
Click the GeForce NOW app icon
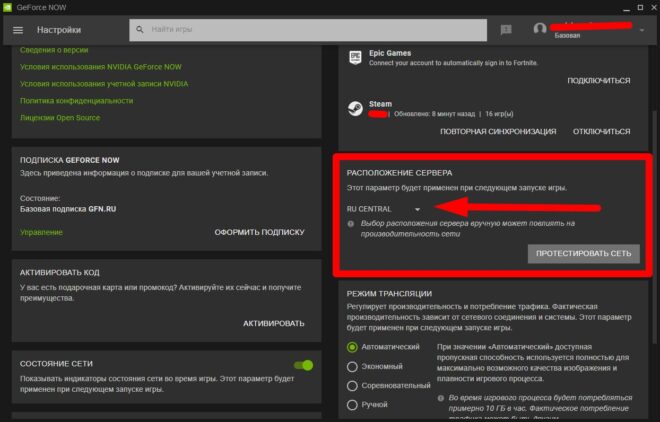(x=7, y=7)
